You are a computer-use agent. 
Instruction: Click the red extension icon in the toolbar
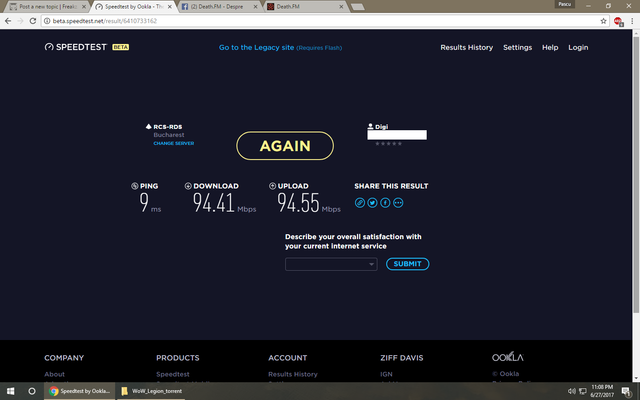[618, 21]
